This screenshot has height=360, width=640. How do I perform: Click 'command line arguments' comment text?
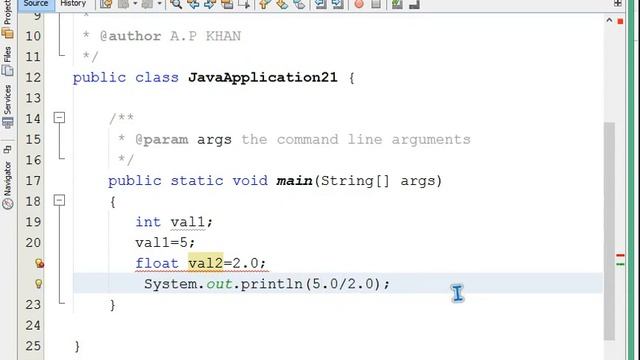coord(373,140)
